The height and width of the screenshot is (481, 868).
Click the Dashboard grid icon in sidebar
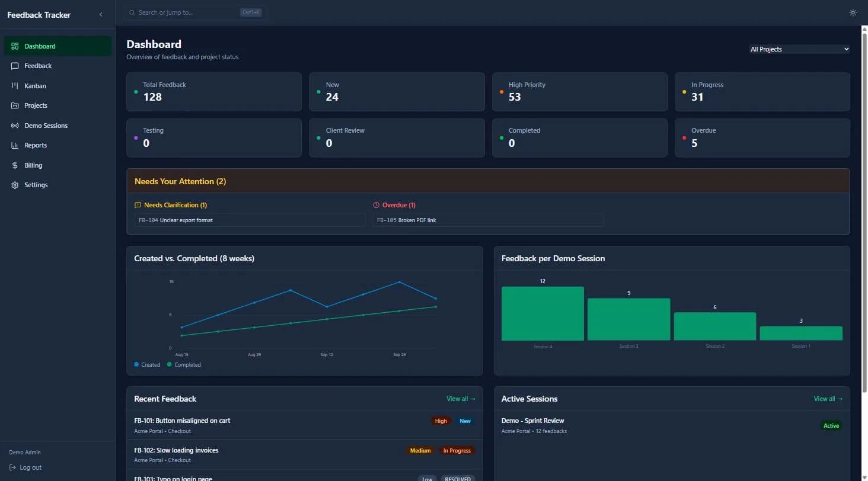click(15, 46)
